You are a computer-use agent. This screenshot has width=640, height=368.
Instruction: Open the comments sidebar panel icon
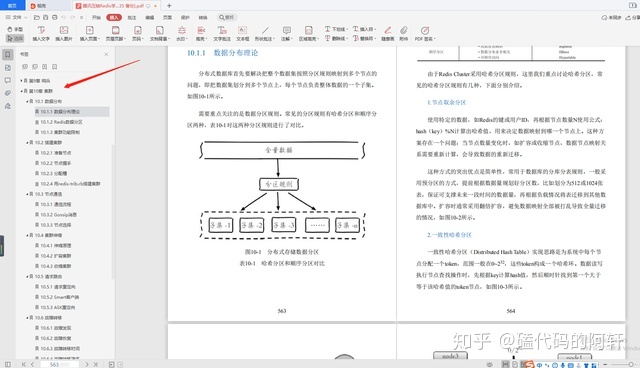pos(8,80)
